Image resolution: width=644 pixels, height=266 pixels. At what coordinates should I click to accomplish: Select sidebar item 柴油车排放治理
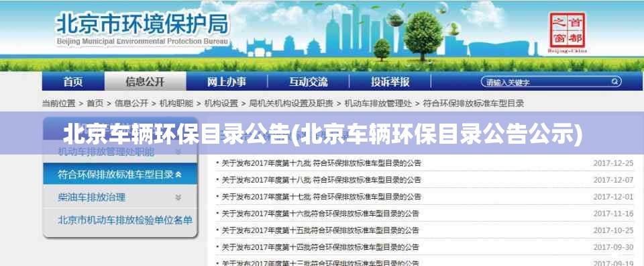(x=92, y=197)
